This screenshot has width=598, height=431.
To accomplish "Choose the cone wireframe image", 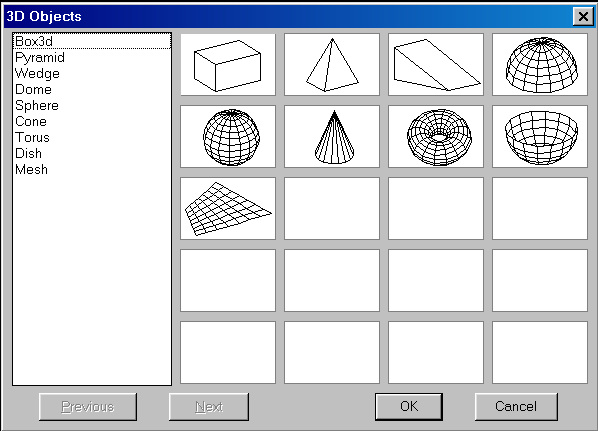I will point(332,137).
